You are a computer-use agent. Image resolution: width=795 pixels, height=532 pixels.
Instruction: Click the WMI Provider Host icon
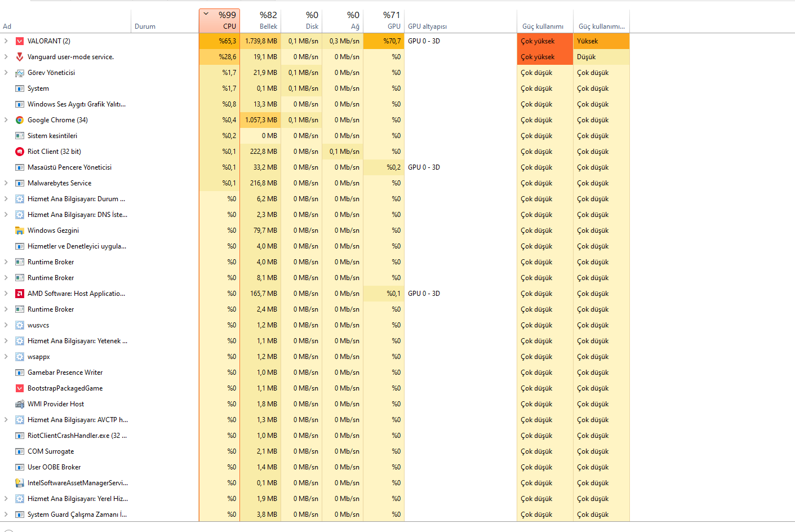coord(20,404)
